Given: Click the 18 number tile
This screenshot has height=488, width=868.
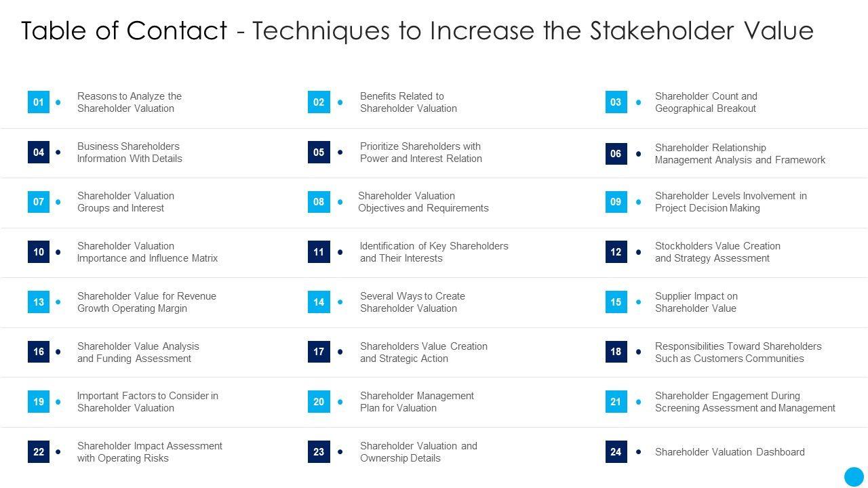Looking at the screenshot, I should coord(616,352).
